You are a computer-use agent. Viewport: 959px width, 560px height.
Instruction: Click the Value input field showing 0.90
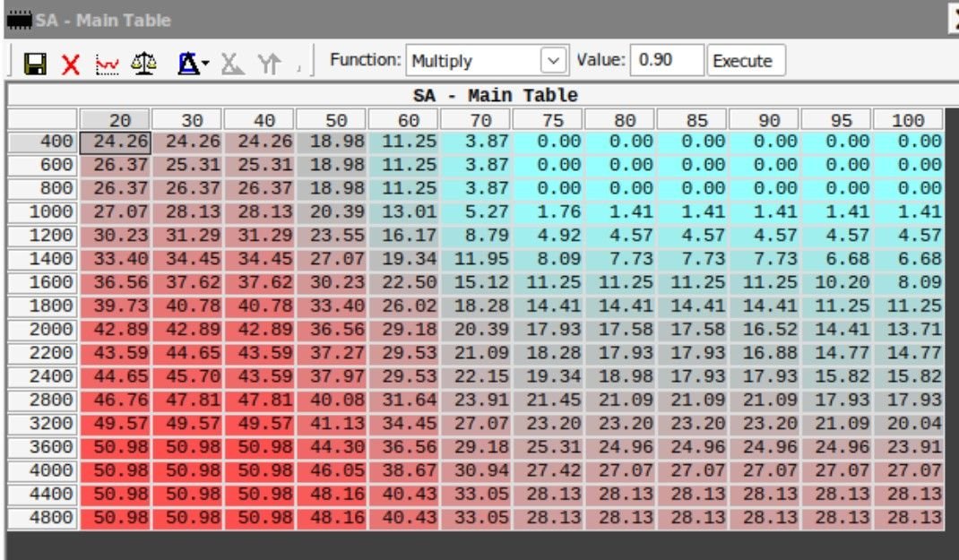tap(667, 62)
